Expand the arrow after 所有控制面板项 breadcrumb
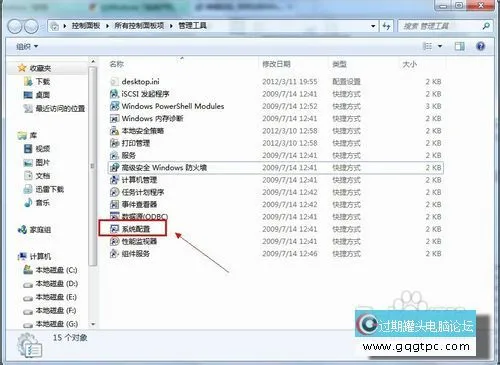The width and height of the screenshot is (500, 365). pos(171,26)
